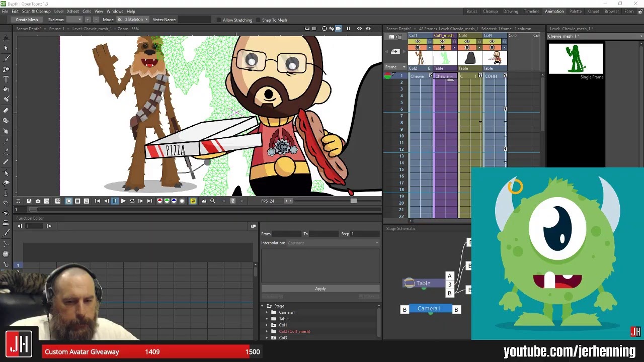Select the Table node in Stage Schematic
Image resolution: width=644 pixels, height=362 pixels.
tap(423, 283)
